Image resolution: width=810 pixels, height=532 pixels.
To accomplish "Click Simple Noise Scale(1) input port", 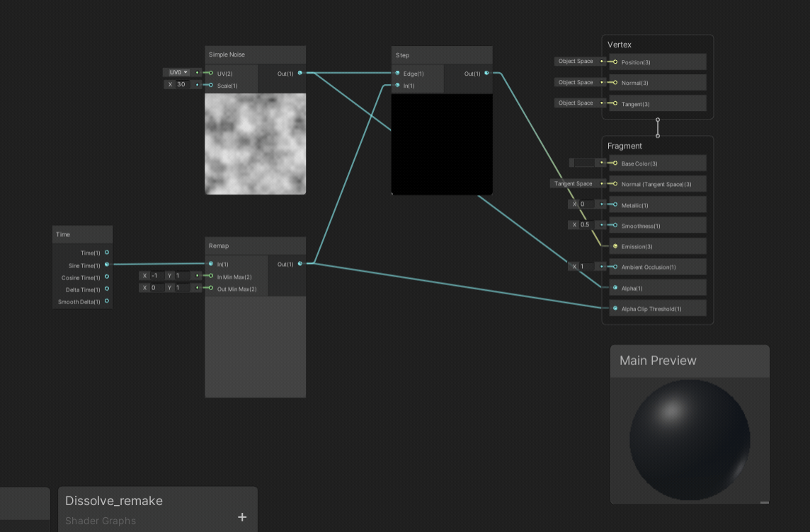I will tap(211, 85).
